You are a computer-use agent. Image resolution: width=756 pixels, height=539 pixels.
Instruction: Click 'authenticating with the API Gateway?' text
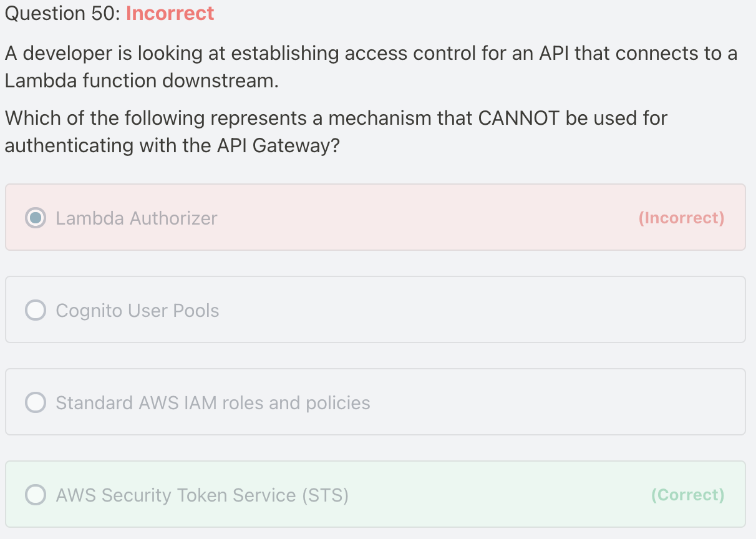(x=172, y=145)
